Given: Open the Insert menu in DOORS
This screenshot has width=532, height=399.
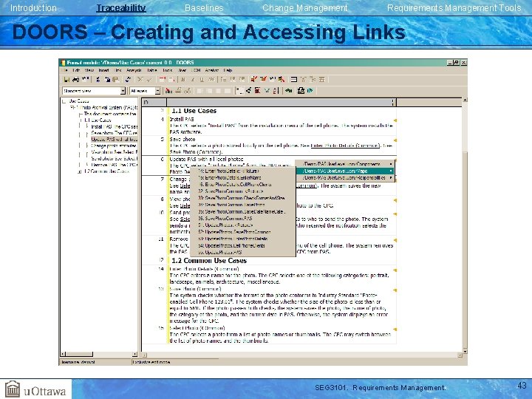Looking at the screenshot, I should (104, 70).
